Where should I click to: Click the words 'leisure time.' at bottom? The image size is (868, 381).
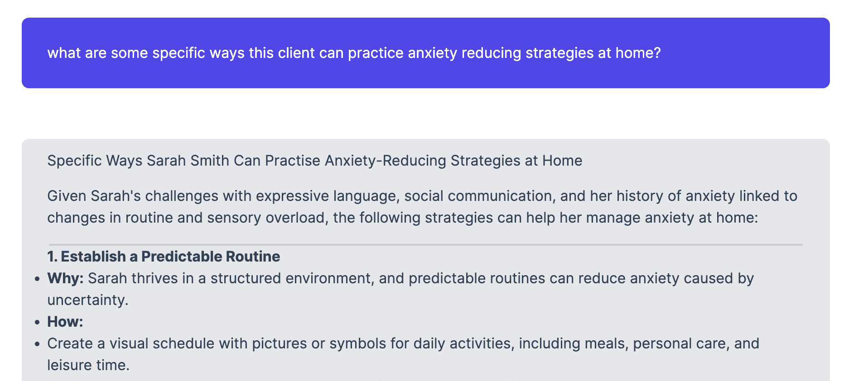88,365
